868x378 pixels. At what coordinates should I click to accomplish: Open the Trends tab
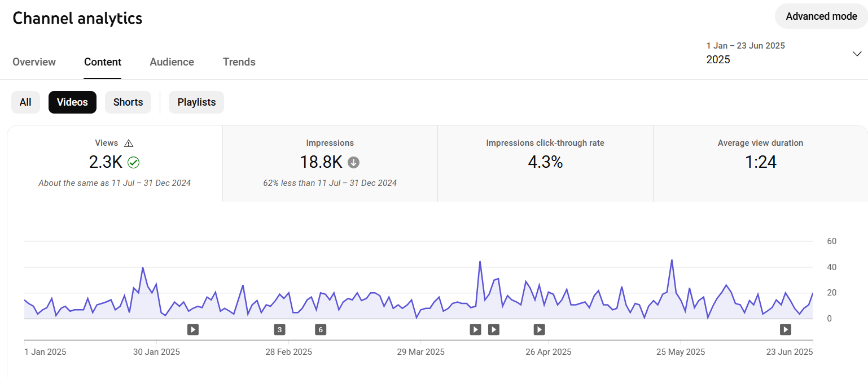click(239, 62)
